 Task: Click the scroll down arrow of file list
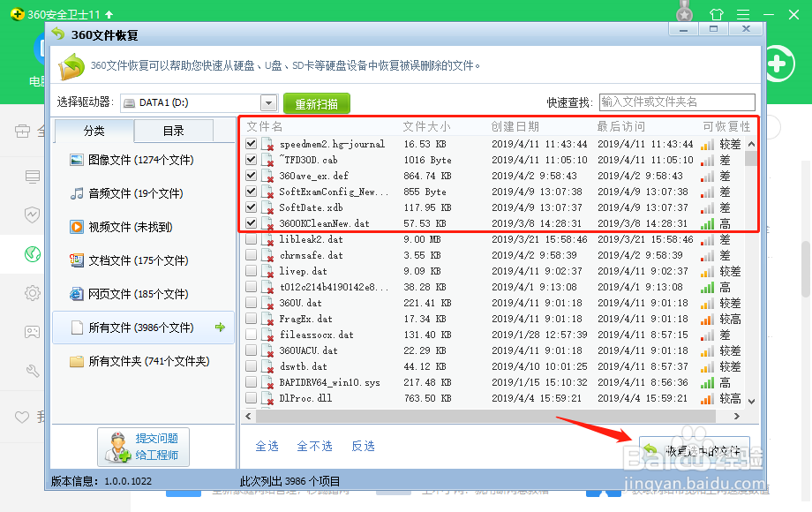pyautogui.click(x=752, y=401)
